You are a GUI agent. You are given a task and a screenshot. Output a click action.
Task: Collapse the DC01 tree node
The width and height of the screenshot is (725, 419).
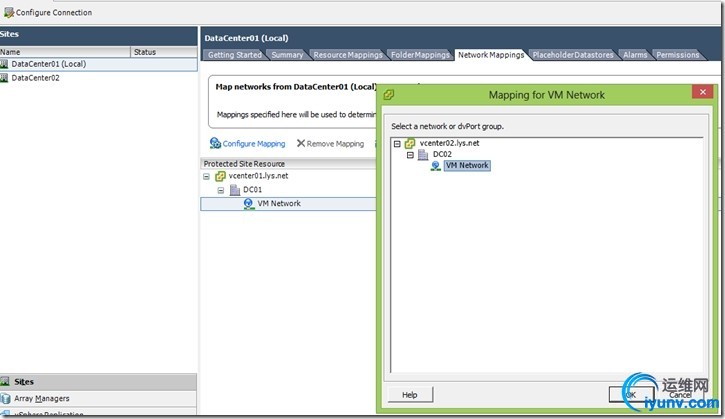coord(221,190)
